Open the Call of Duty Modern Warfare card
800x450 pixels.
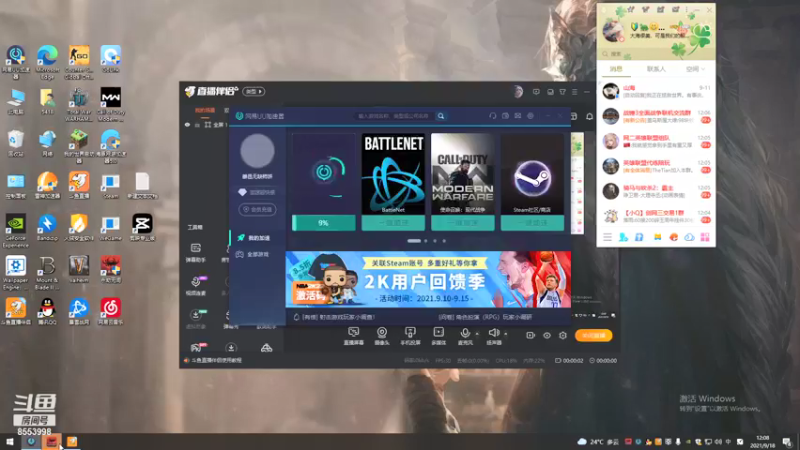[x=462, y=173]
